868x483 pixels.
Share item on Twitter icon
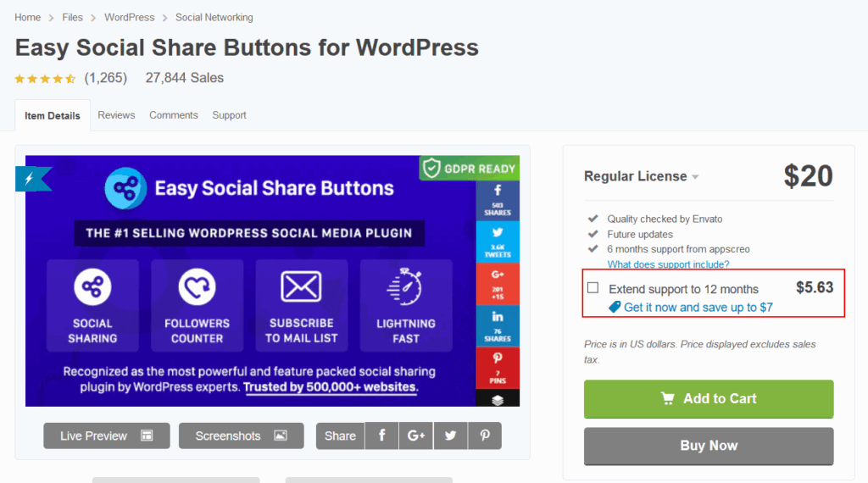coord(450,436)
